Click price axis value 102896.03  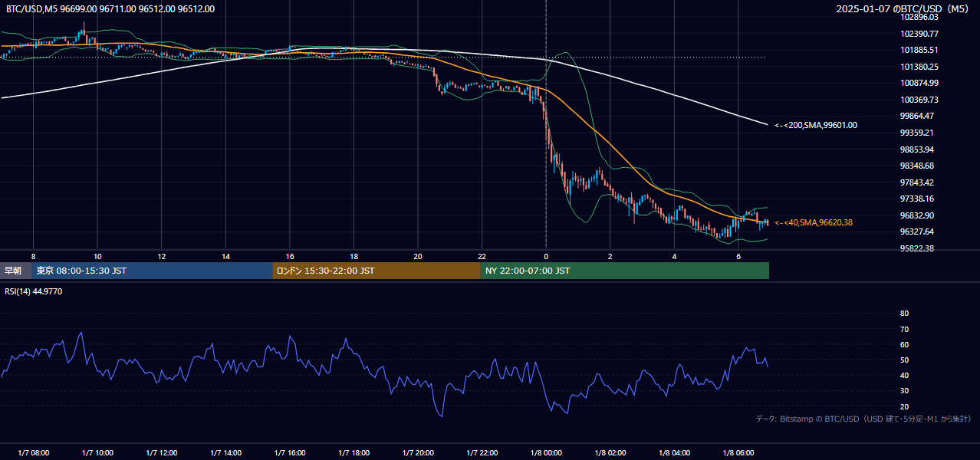919,17
